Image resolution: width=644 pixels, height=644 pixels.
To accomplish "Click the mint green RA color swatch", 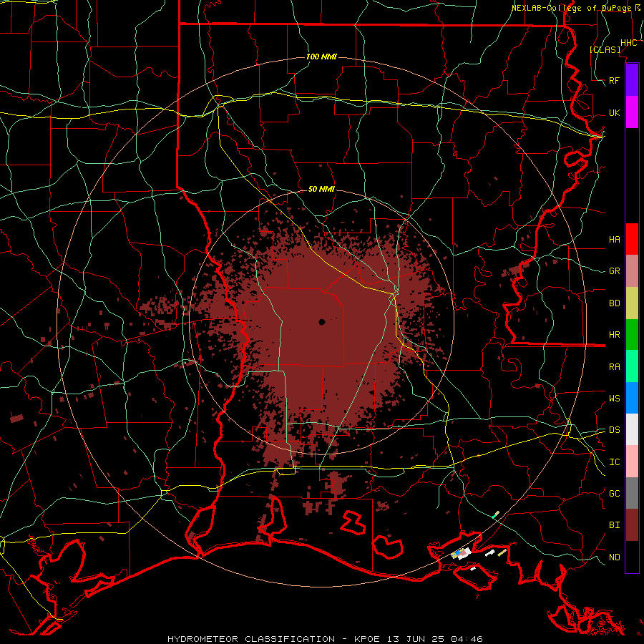I will (x=632, y=366).
